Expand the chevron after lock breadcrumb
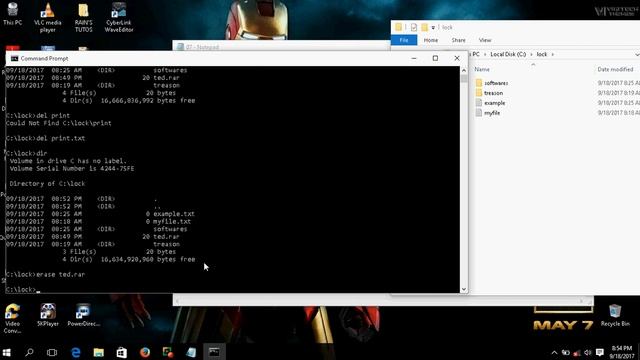This screenshot has height=360, width=640. (x=553, y=54)
